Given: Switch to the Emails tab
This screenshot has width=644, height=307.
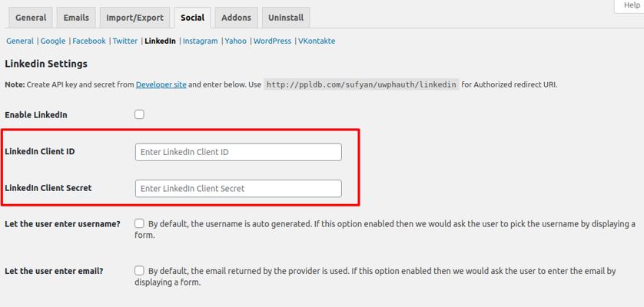Looking at the screenshot, I should [76, 18].
